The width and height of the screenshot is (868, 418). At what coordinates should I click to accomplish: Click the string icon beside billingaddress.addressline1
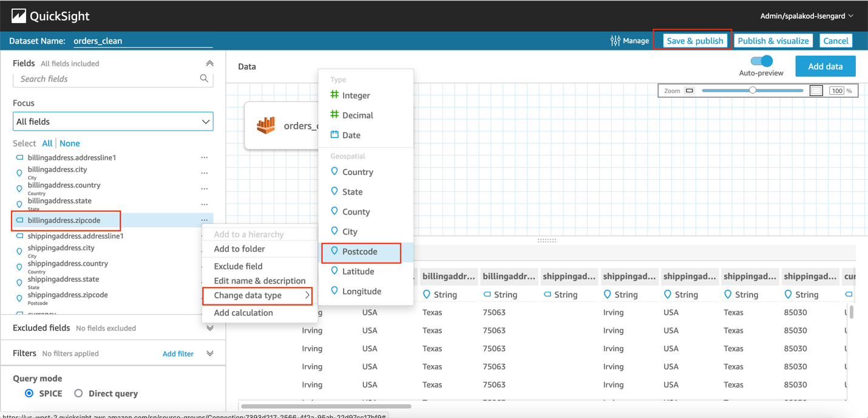point(19,157)
